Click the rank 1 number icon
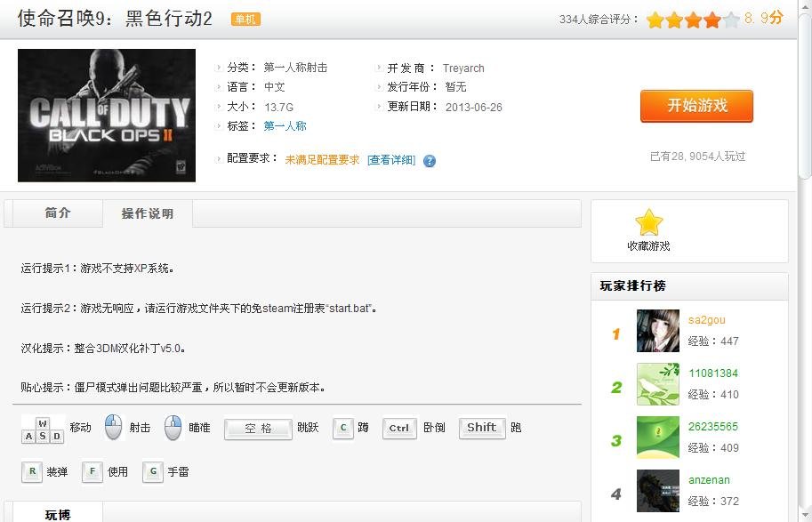The image size is (812, 522). [x=615, y=334]
